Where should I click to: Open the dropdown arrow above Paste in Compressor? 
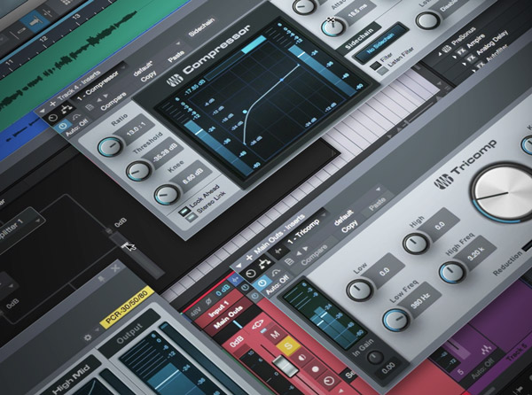[x=177, y=44]
